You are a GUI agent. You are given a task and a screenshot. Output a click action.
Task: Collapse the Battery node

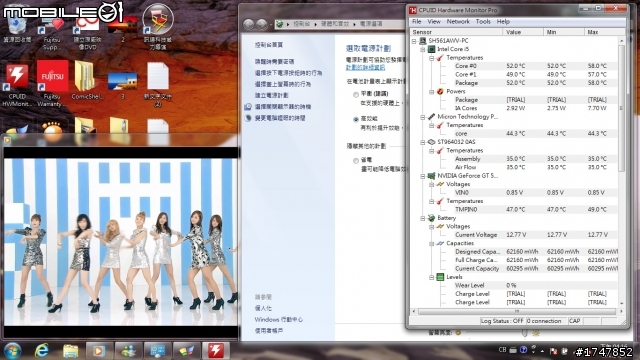(x=423, y=218)
